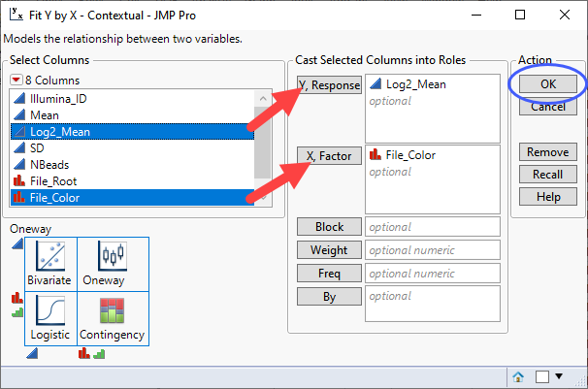This screenshot has height=389, width=588.
Task: Select the Contingency platform icon
Action: point(113,319)
